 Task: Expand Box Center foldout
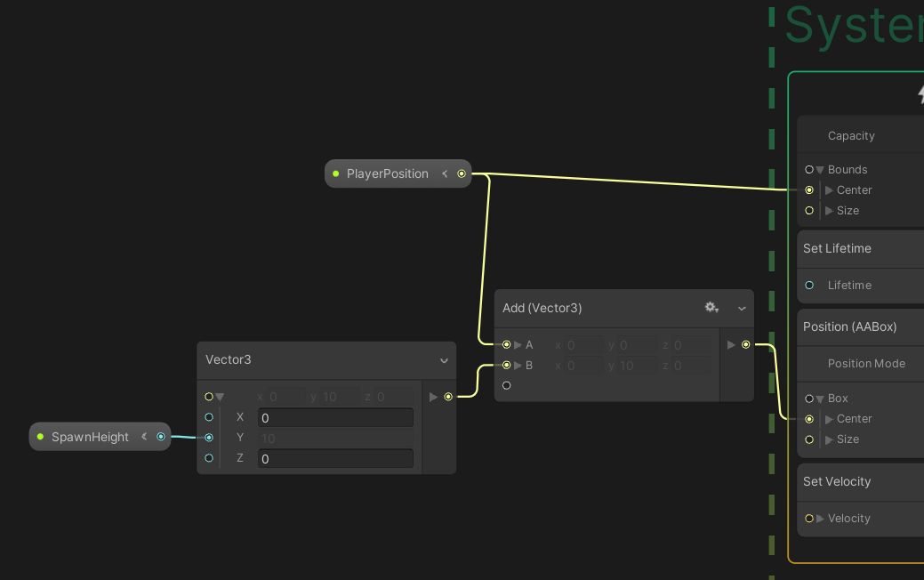click(x=829, y=419)
